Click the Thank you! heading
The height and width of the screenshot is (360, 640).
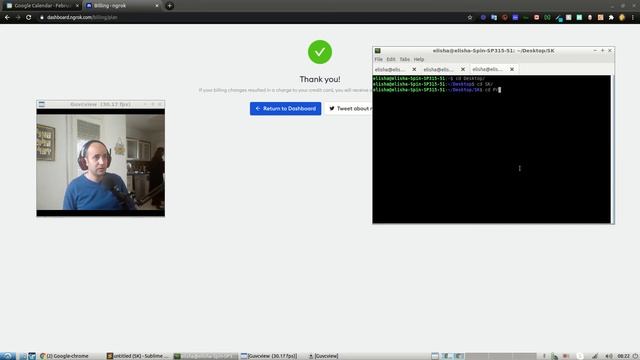pos(320,79)
